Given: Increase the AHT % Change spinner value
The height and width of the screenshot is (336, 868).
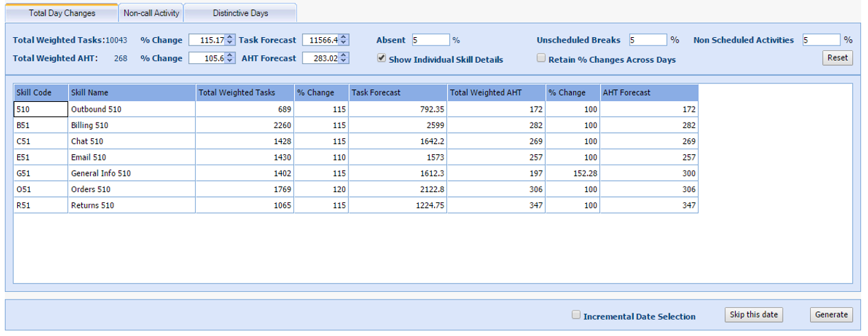Looking at the screenshot, I should point(230,56).
